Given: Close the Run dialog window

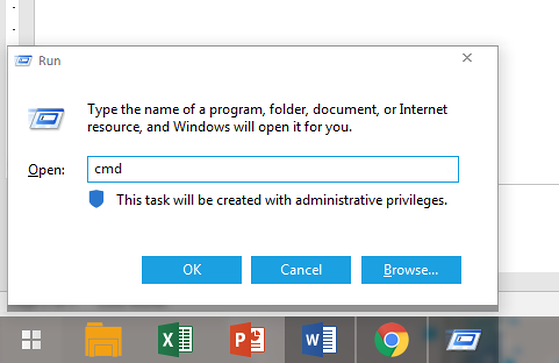Looking at the screenshot, I should (467, 58).
